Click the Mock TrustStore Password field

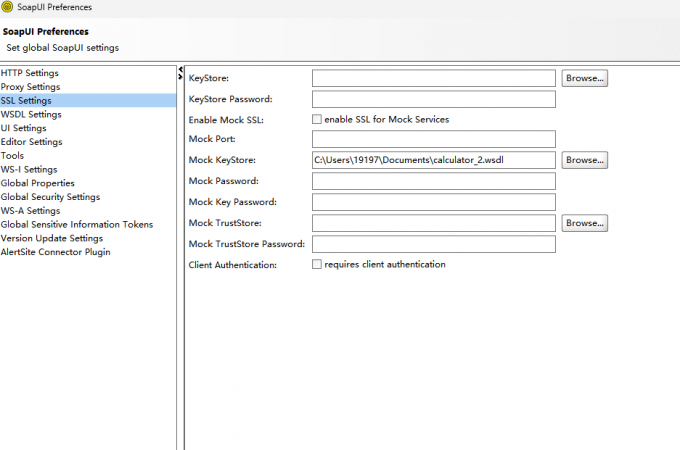[x=434, y=244]
